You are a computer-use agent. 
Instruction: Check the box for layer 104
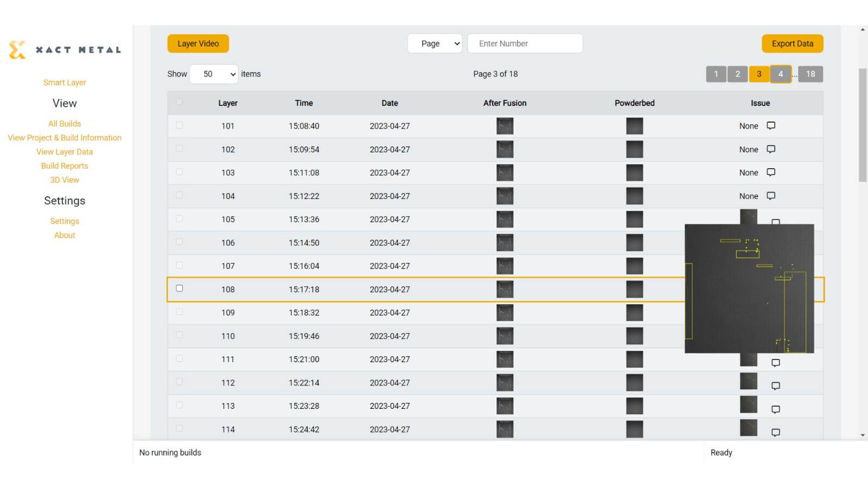coord(180,195)
